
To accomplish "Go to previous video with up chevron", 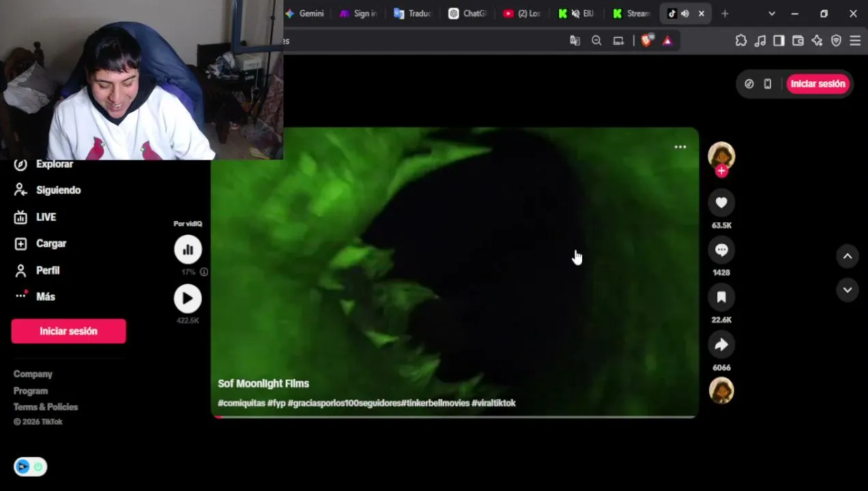I will click(847, 256).
